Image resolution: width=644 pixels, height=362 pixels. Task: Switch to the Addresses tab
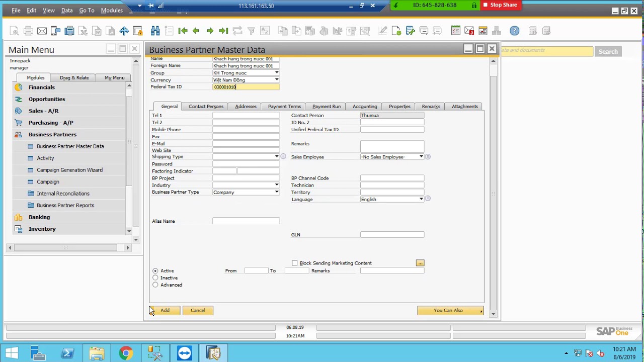pyautogui.click(x=246, y=107)
